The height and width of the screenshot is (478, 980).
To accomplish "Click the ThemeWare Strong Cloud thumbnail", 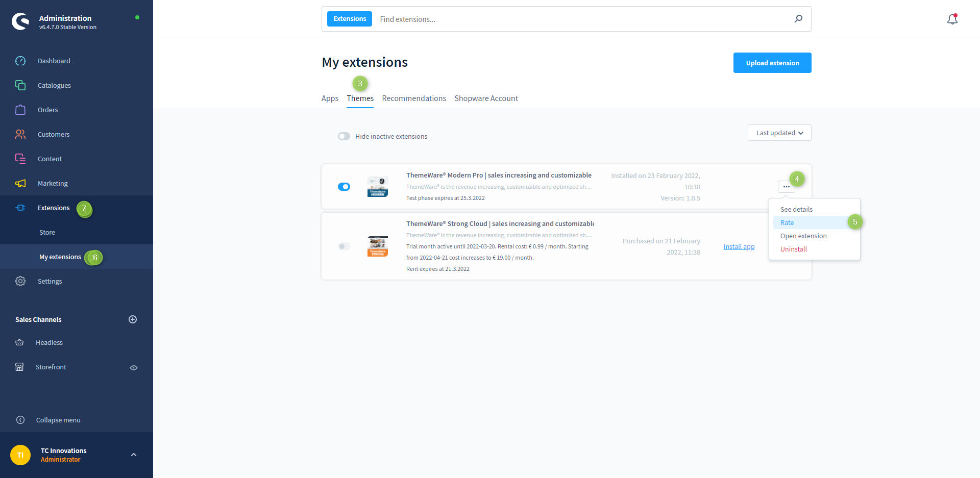I will 378,246.
